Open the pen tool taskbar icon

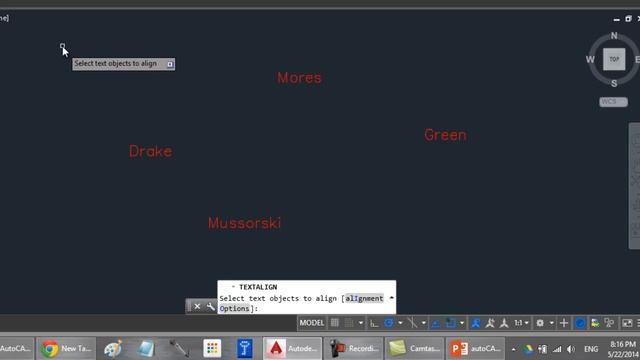(179, 349)
